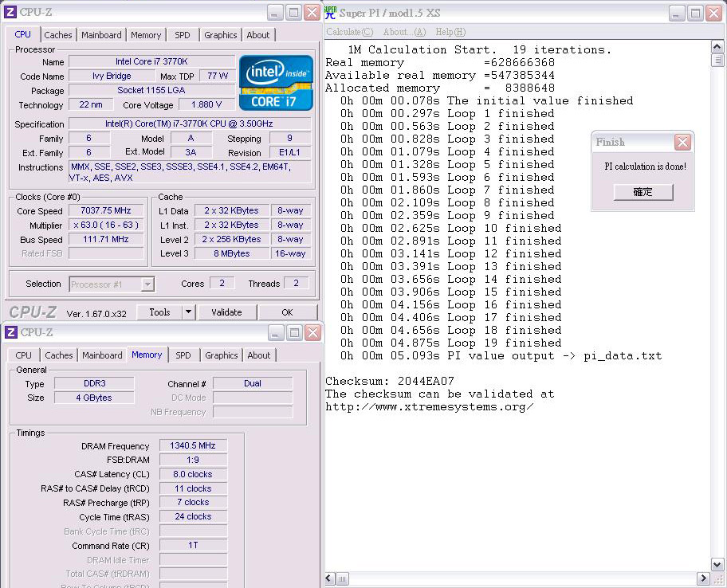Click the Core Voltage value 1.880 V
The image size is (727, 588).
click(x=206, y=104)
